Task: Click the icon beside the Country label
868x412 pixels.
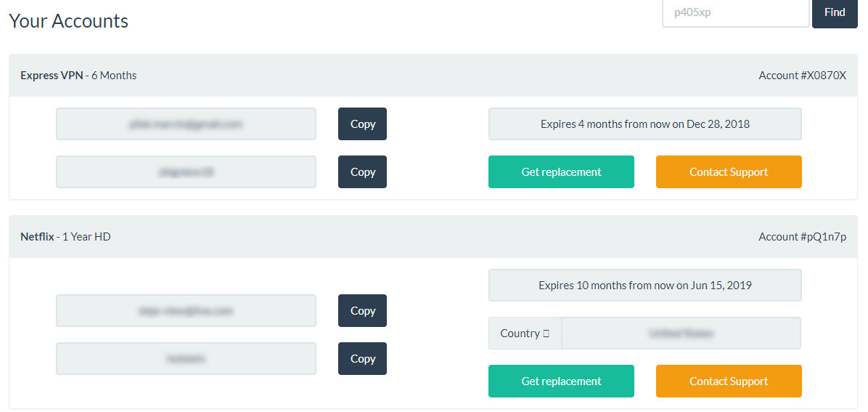Action: [546, 334]
